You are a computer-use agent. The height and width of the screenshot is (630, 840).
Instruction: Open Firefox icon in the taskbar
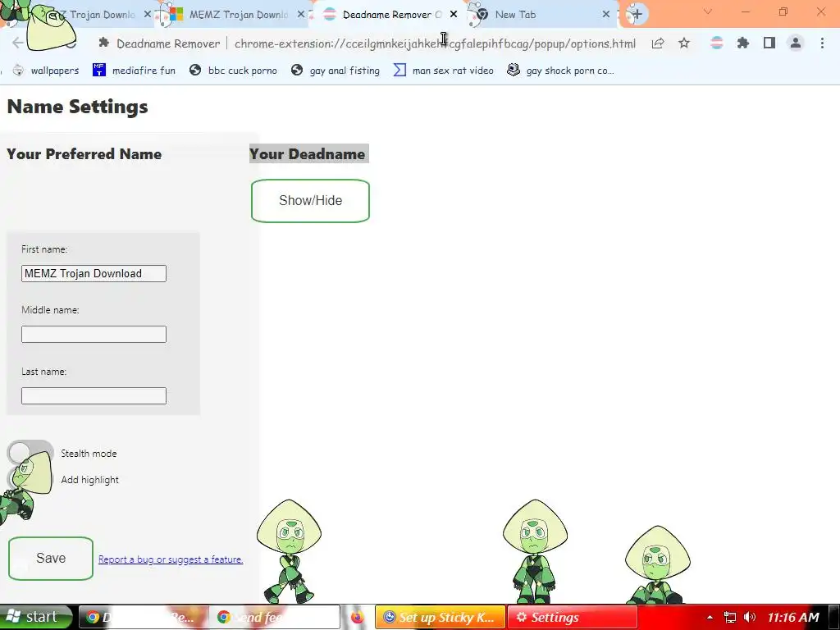tap(357, 617)
